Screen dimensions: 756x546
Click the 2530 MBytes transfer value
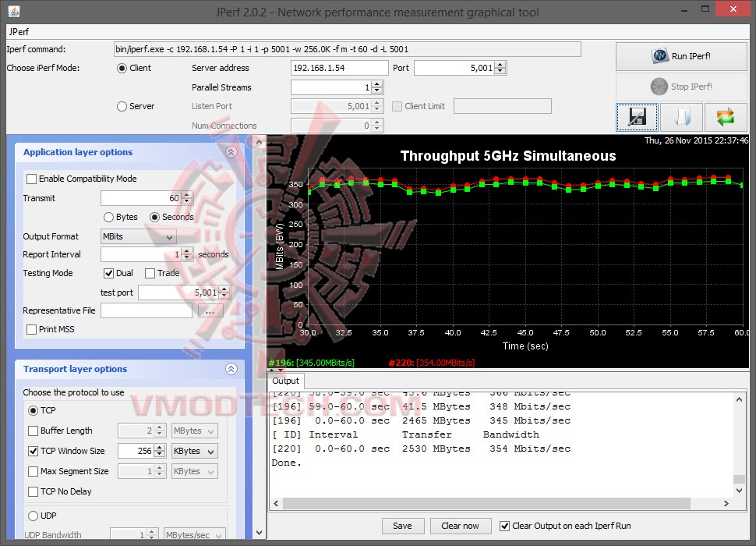tap(436, 448)
